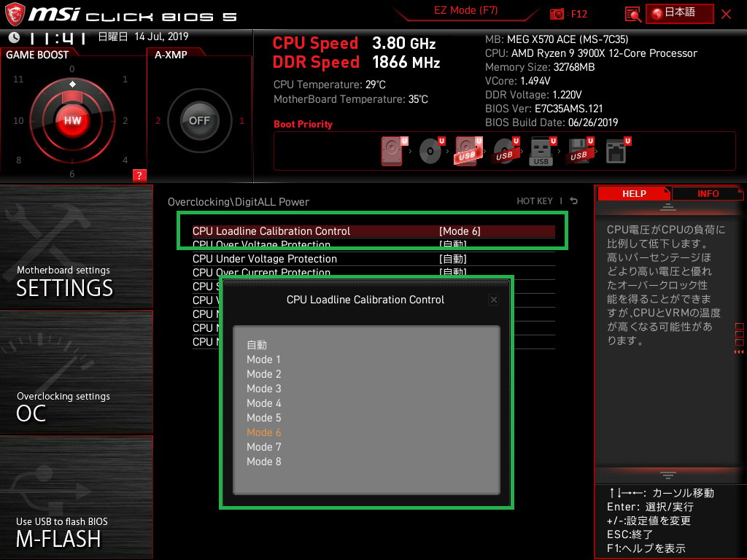Choose 自動 in the popup list
The height and width of the screenshot is (560, 747).
(x=257, y=345)
